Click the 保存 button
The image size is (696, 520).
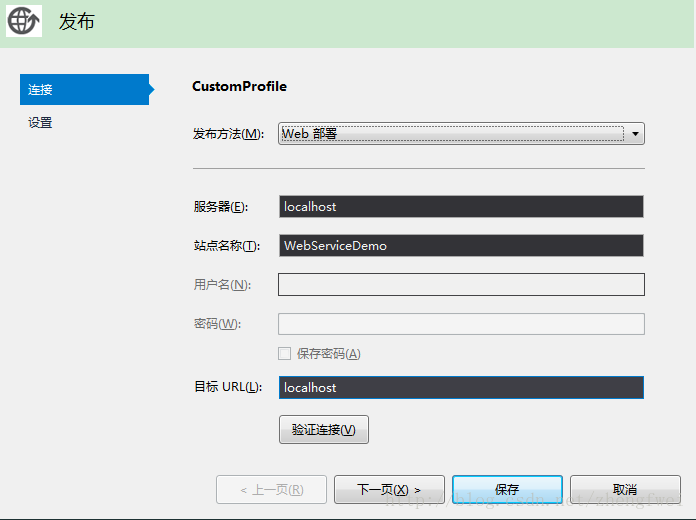point(507,490)
